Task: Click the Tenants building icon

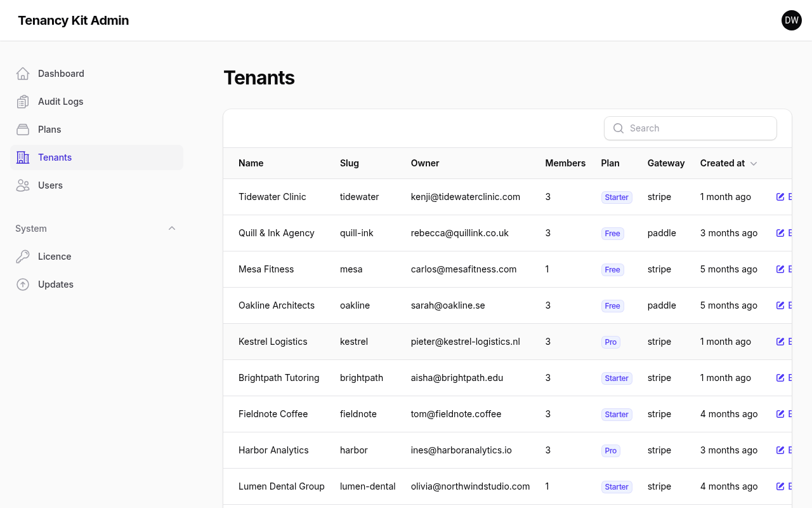Action: pyautogui.click(x=23, y=157)
